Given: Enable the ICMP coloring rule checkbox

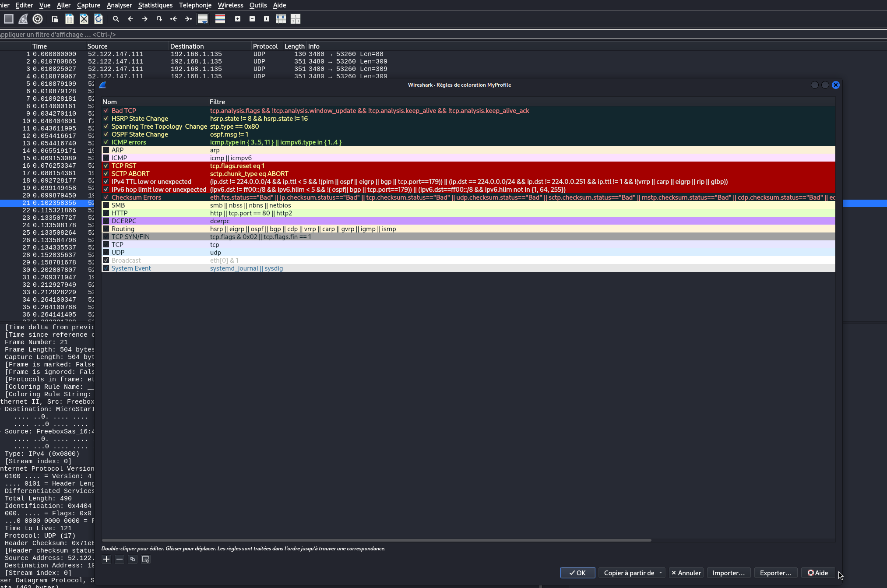Looking at the screenshot, I should [106, 158].
